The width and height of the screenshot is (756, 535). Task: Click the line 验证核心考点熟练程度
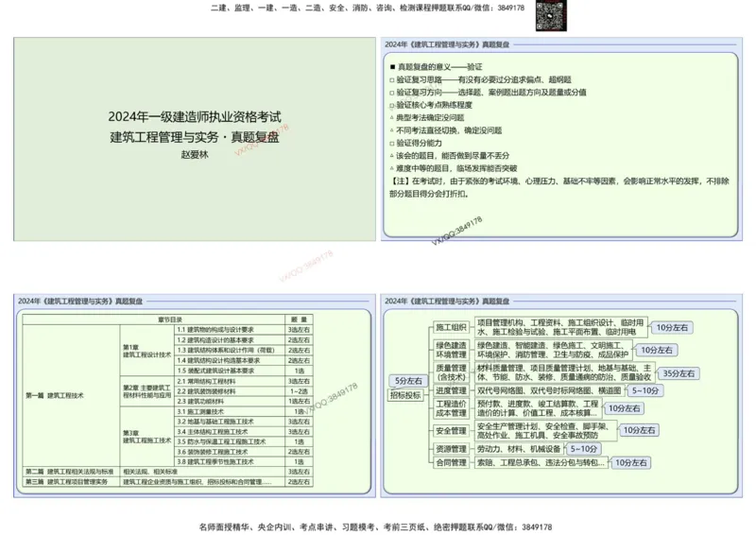(431, 105)
